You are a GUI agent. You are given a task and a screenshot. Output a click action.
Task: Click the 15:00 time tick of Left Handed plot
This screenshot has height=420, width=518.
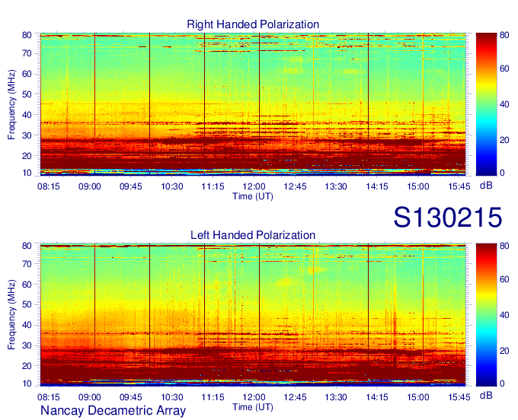418,397
